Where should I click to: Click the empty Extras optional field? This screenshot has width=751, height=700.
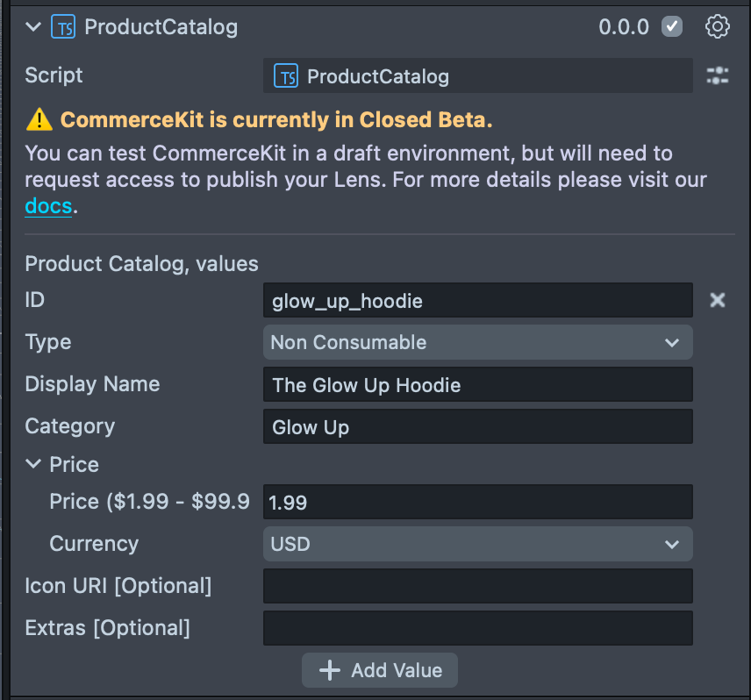click(x=477, y=628)
